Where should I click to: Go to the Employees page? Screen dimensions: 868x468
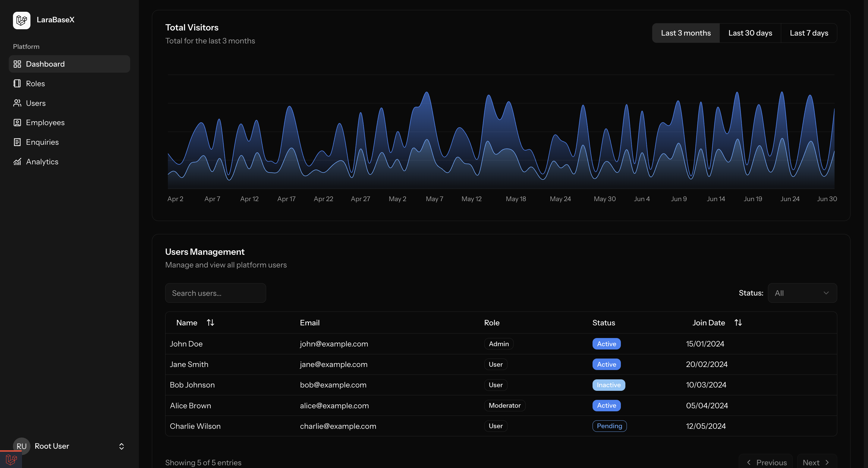[x=69, y=122]
